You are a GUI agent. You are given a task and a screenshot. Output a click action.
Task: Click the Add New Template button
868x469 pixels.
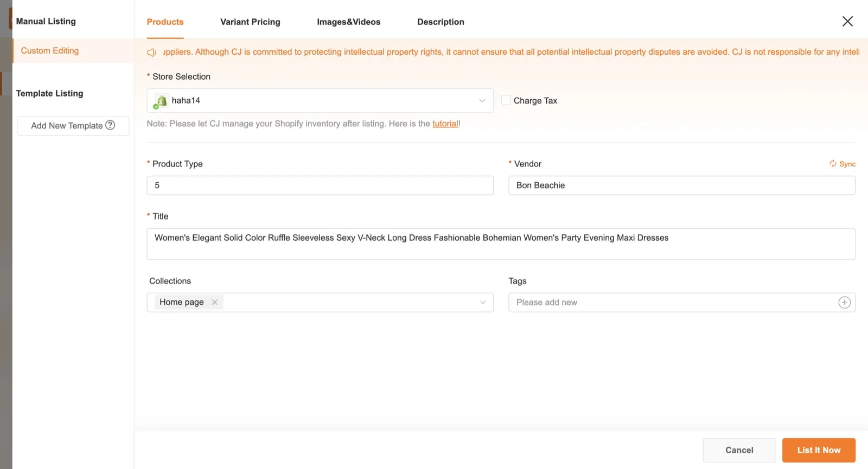coord(73,126)
